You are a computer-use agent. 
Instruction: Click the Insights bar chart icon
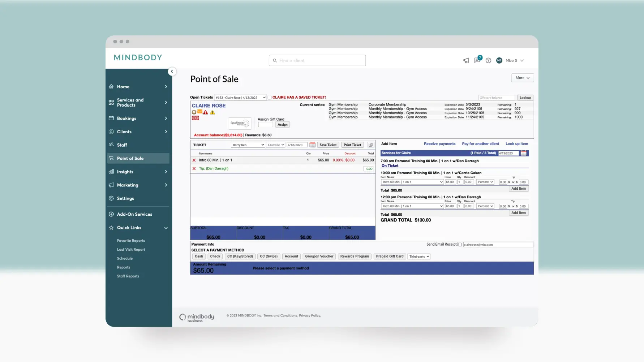(111, 172)
